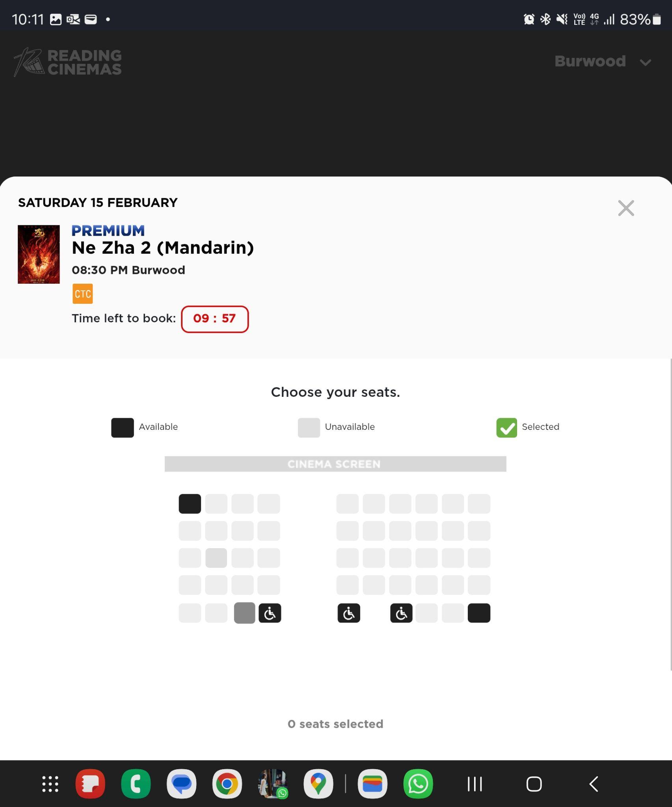
Task: Pick the dark gray seat in the back row
Action: [244, 613]
